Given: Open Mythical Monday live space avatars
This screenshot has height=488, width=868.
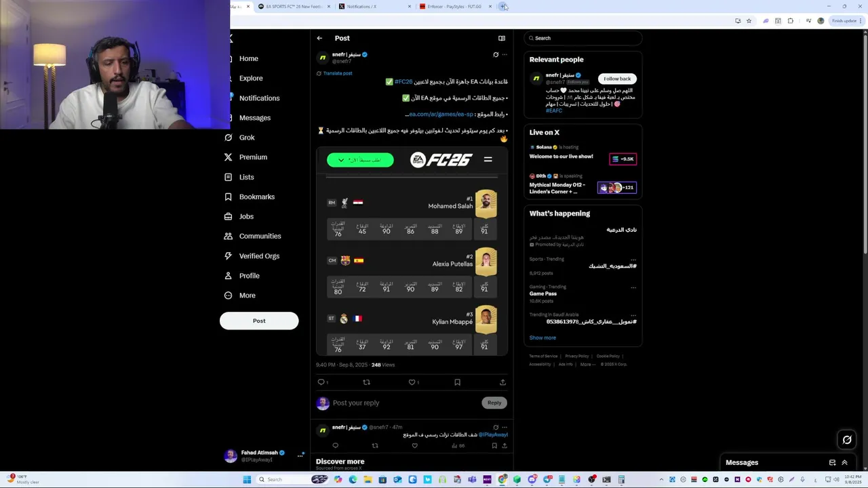Looking at the screenshot, I should click(616, 188).
